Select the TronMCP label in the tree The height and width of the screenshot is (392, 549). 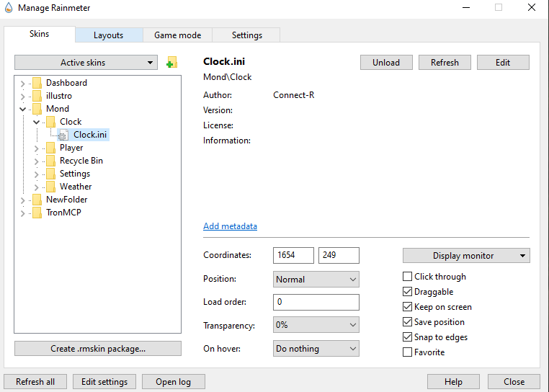coord(63,213)
